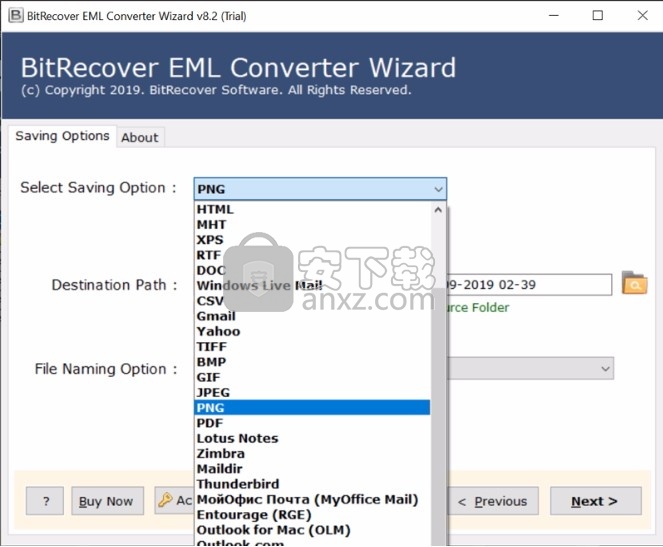Pick DOC as the saving format
This screenshot has width=663, height=547.
pos(312,270)
